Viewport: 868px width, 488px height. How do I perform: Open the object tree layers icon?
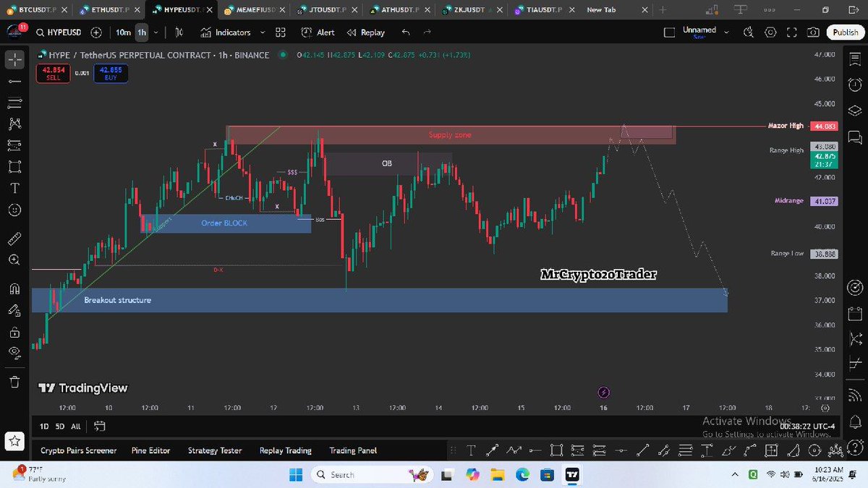854,111
